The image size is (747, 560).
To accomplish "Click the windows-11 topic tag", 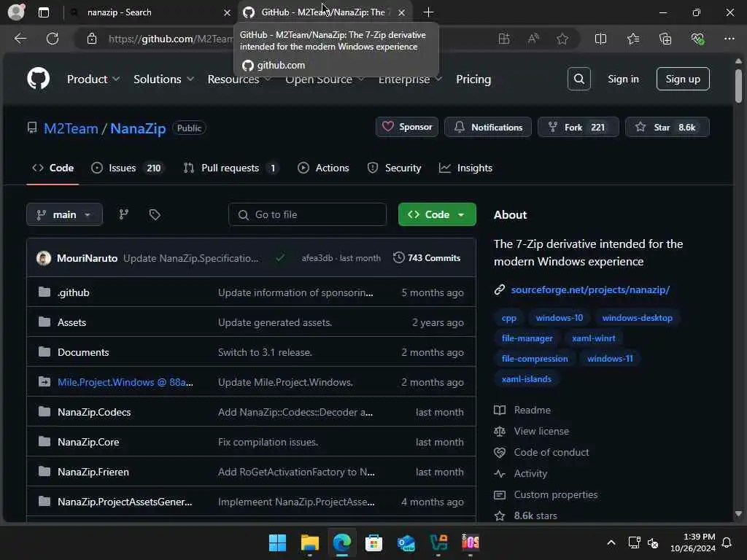I will [x=610, y=359].
